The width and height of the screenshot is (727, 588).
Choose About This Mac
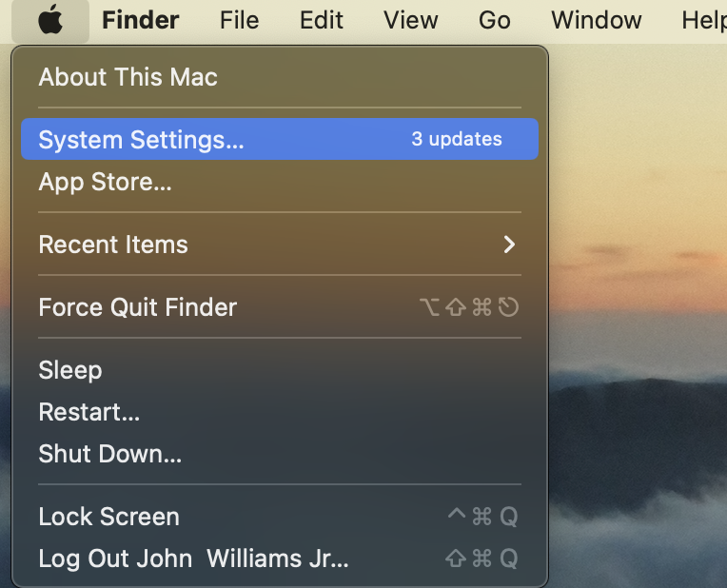tap(280, 76)
